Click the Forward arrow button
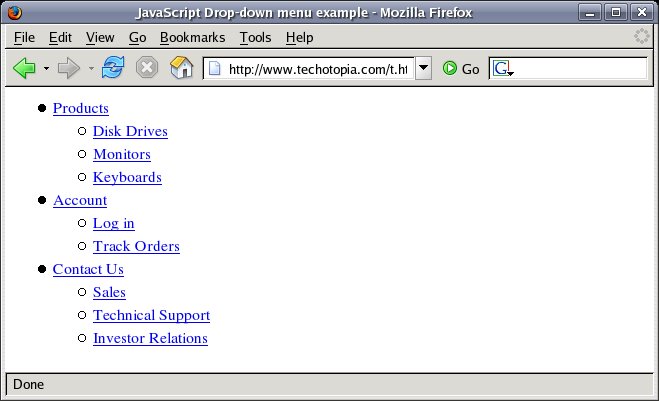 pos(69,69)
